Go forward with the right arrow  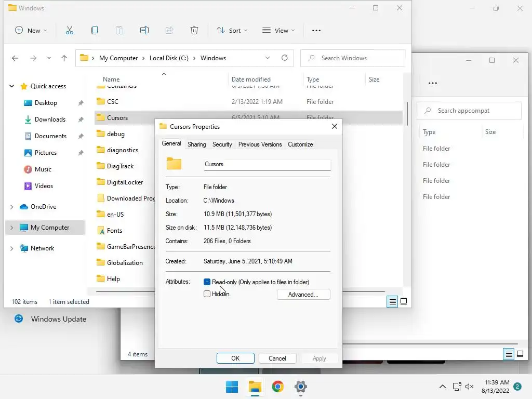(33, 58)
